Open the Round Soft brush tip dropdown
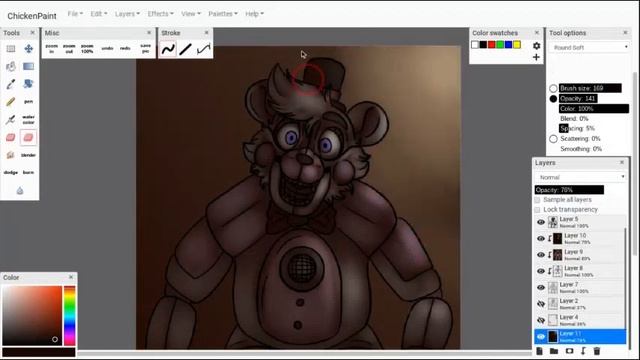The width and height of the screenshot is (640, 360). pos(589,47)
